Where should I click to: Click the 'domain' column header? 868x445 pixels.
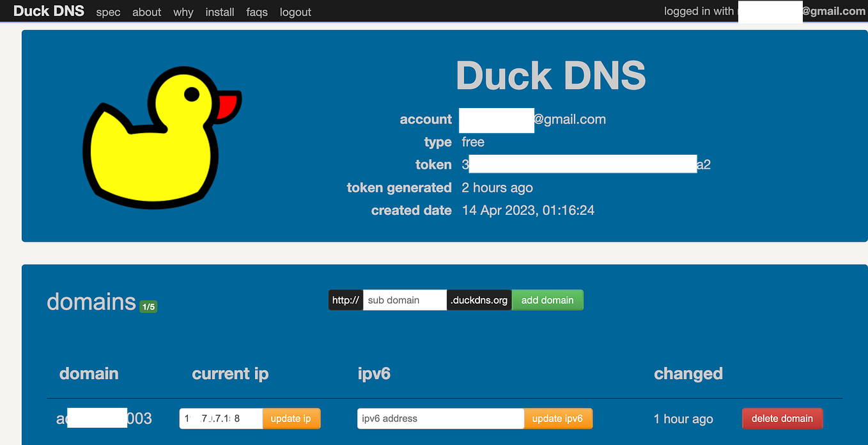89,374
